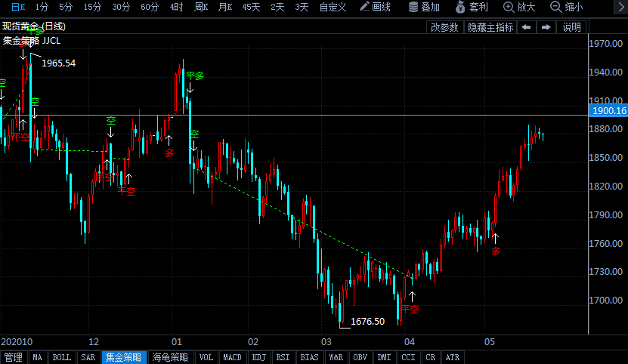
Task: Show the RSI indicator
Action: [283, 357]
